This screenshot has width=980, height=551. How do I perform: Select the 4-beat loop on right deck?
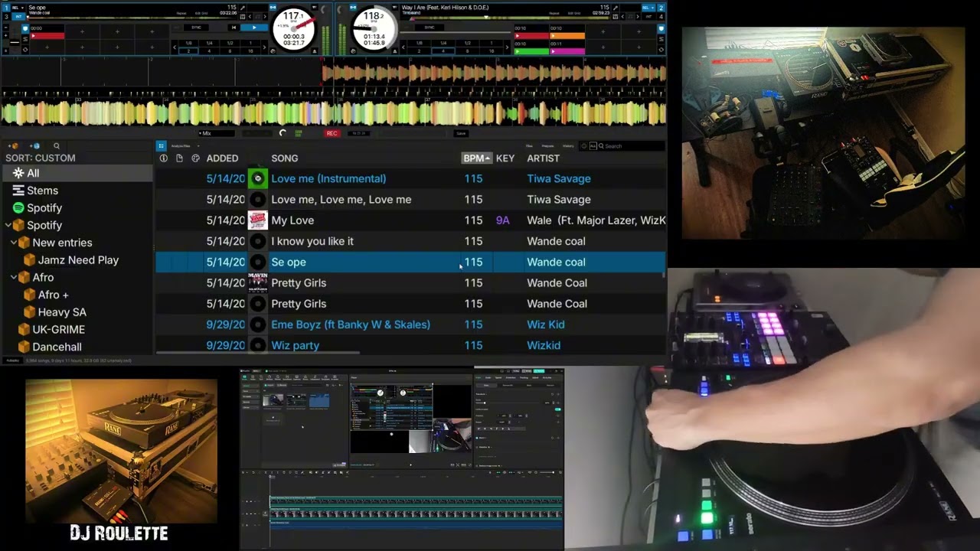443,51
